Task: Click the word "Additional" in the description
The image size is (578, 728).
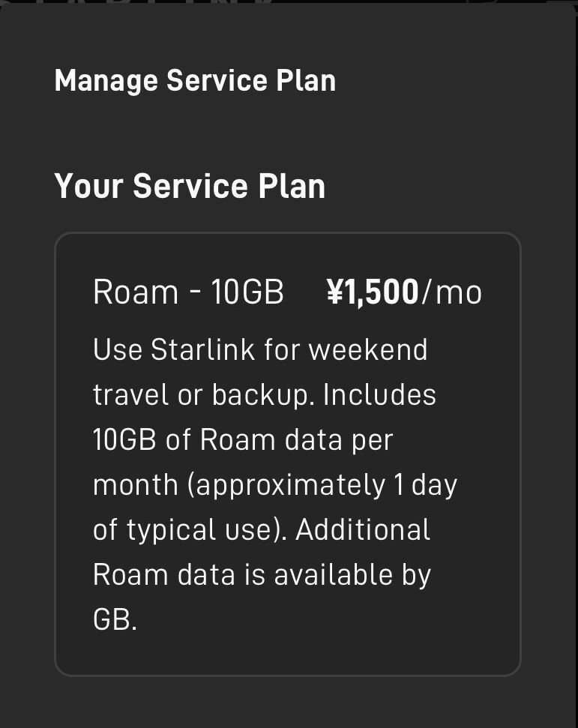Action: (363, 530)
